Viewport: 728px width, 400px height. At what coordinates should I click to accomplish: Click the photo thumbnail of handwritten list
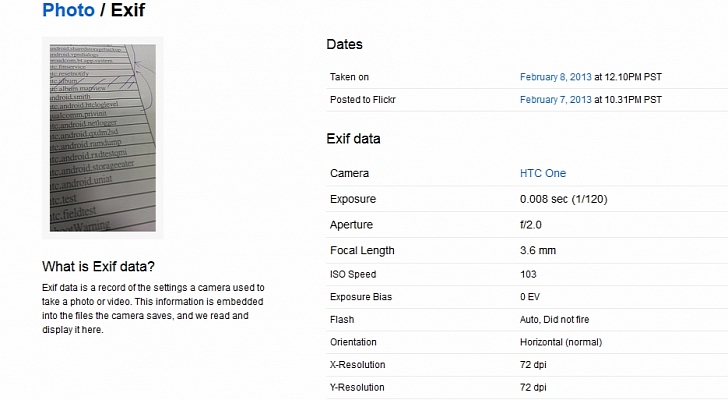tap(103, 138)
